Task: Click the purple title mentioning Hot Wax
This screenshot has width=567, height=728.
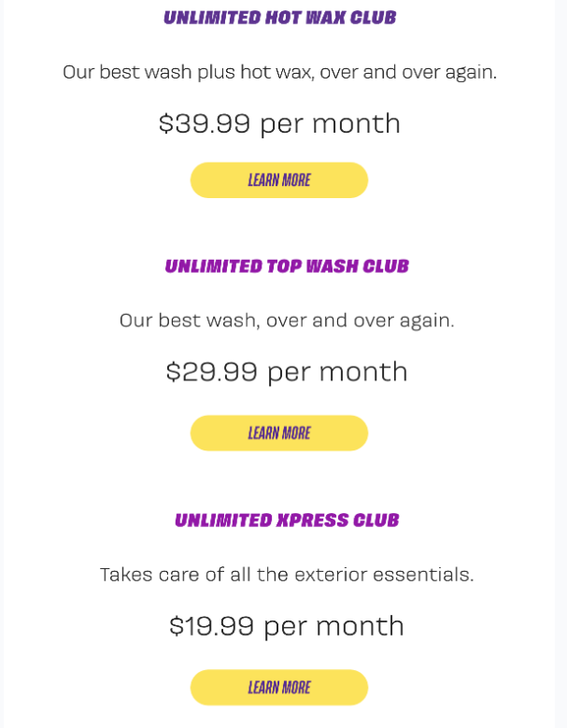Action: point(279,18)
